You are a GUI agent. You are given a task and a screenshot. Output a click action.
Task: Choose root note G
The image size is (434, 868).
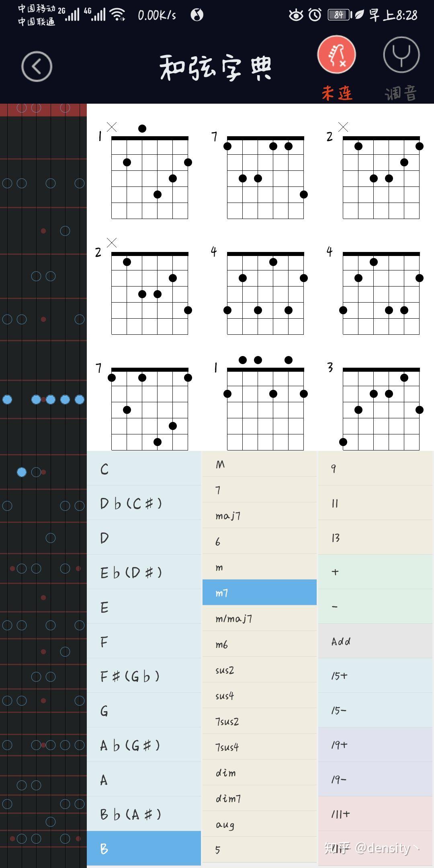144,710
